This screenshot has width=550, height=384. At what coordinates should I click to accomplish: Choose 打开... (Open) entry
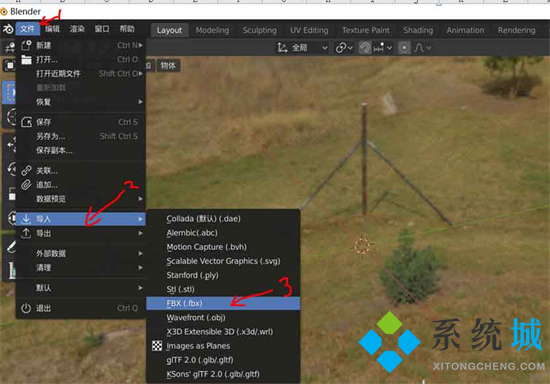(81, 59)
